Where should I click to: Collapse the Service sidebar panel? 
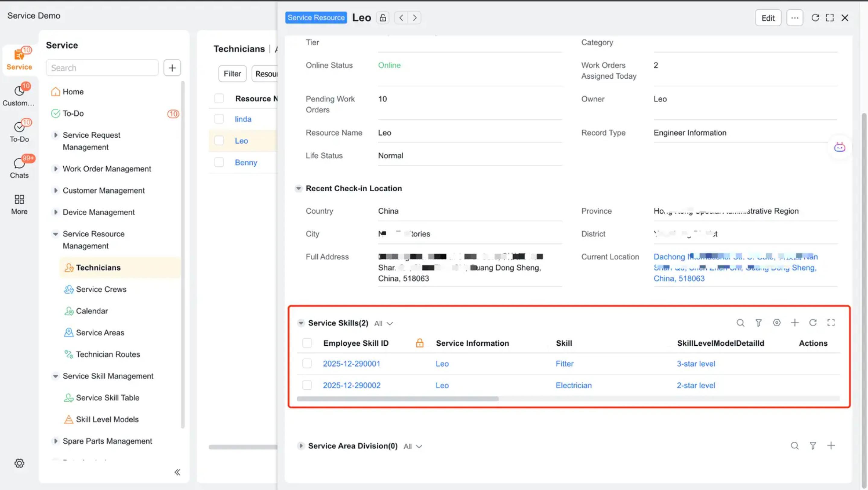pos(177,472)
